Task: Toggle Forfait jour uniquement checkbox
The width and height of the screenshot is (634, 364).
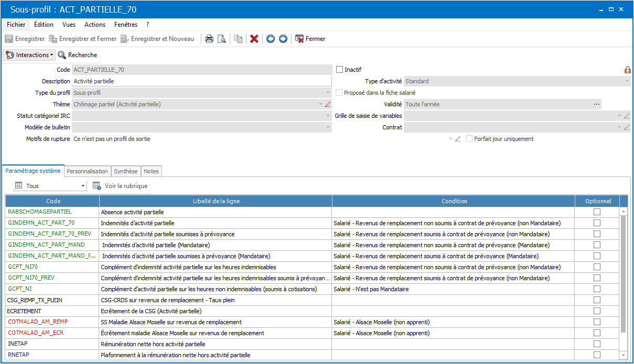Action: tap(469, 139)
